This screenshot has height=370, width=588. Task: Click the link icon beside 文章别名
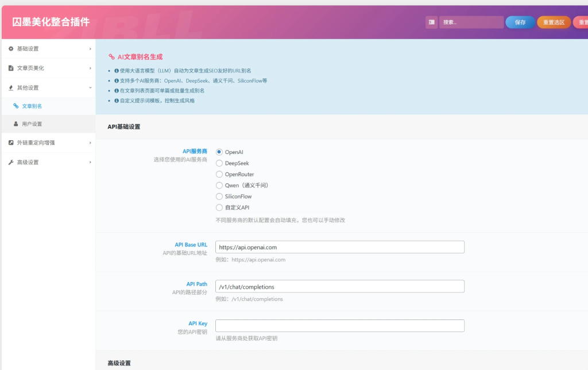[x=16, y=106]
